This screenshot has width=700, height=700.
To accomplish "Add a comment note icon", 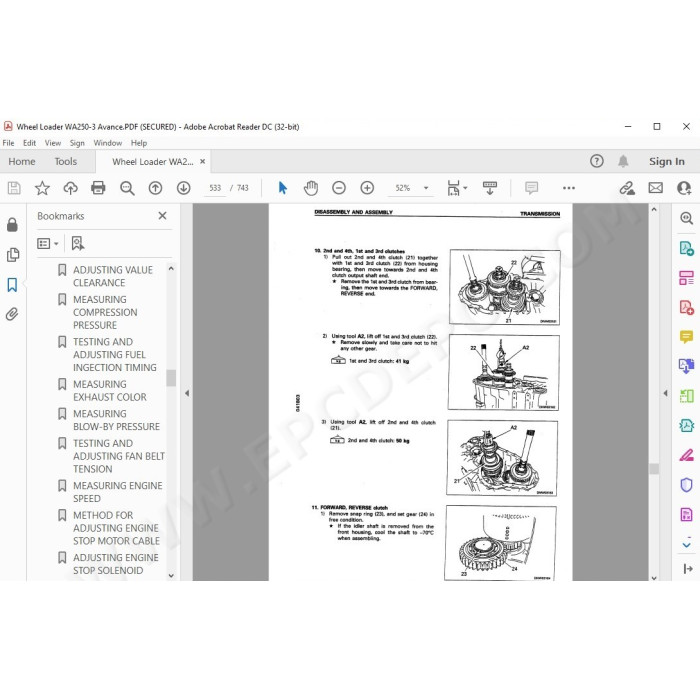I will [531, 188].
